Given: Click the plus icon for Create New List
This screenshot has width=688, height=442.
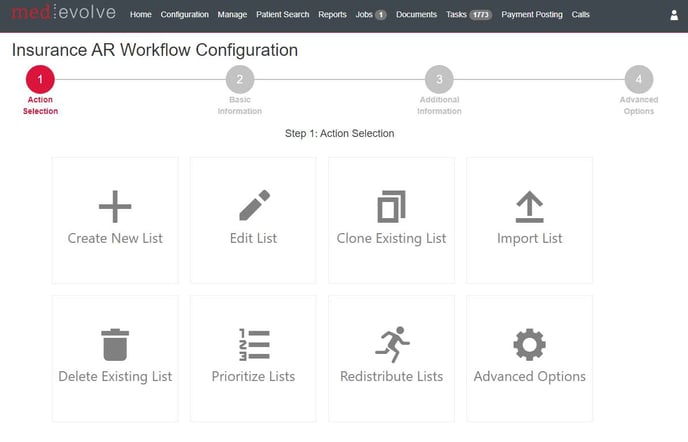Looking at the screenshot, I should tap(115, 206).
